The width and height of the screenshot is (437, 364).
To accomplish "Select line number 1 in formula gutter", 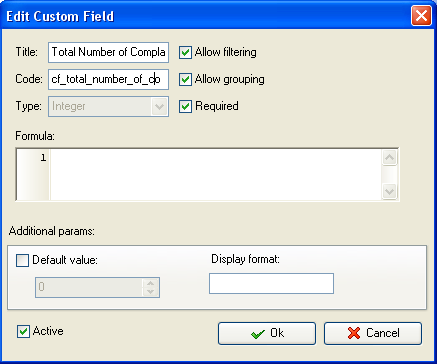I will coord(43,158).
